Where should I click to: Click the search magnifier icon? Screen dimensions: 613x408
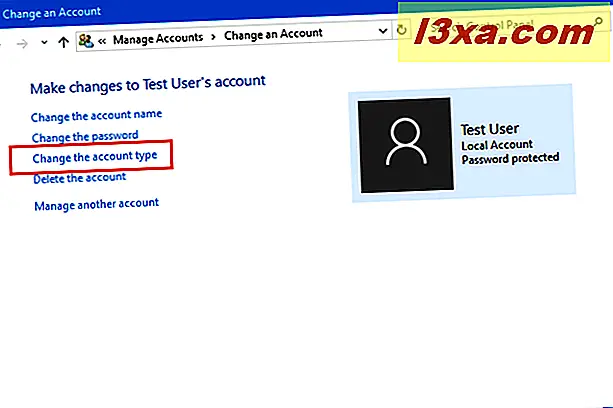coord(598,21)
